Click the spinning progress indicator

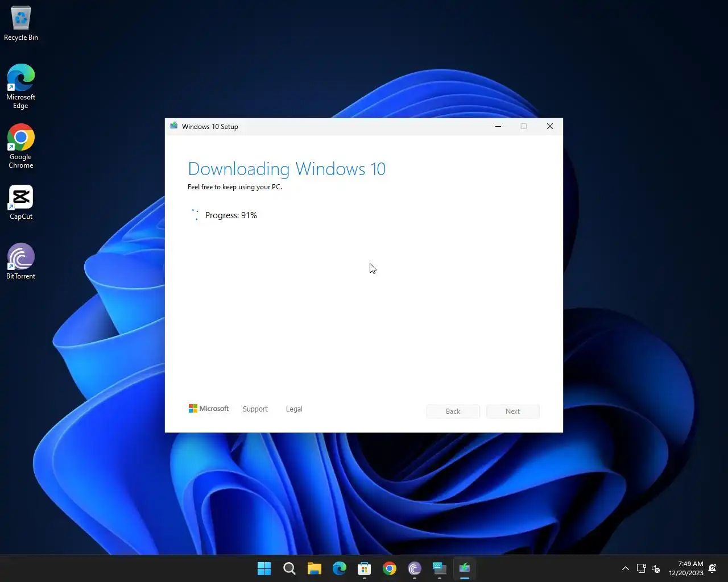click(x=195, y=215)
